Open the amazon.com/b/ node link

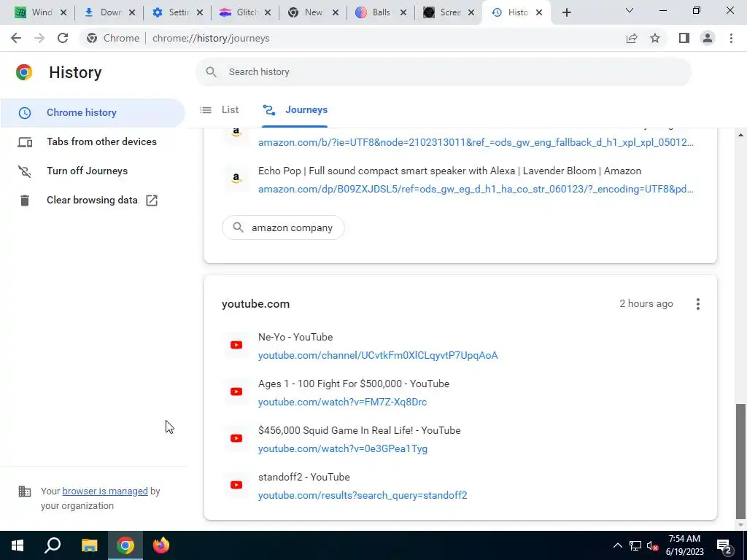tap(476, 142)
